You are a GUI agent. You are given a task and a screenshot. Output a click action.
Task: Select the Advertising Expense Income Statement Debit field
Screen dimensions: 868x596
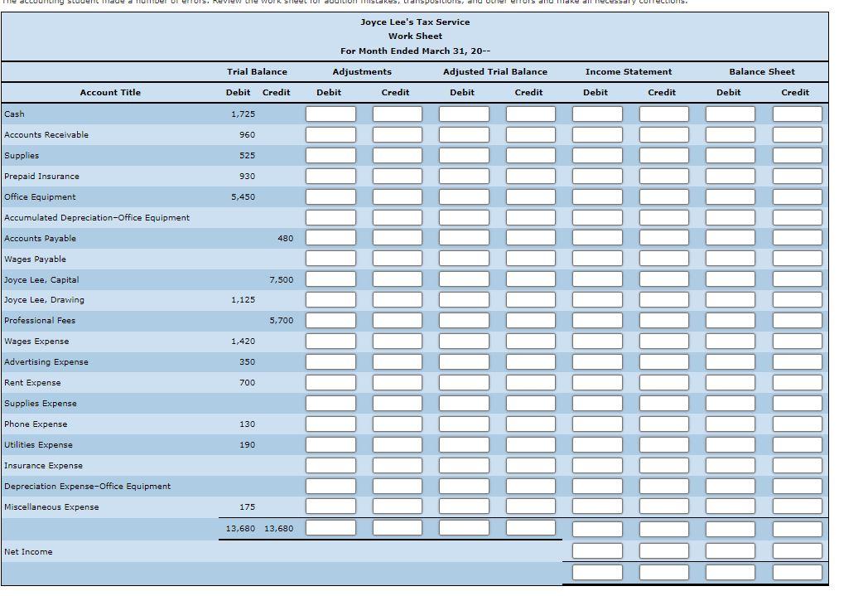pyautogui.click(x=596, y=361)
